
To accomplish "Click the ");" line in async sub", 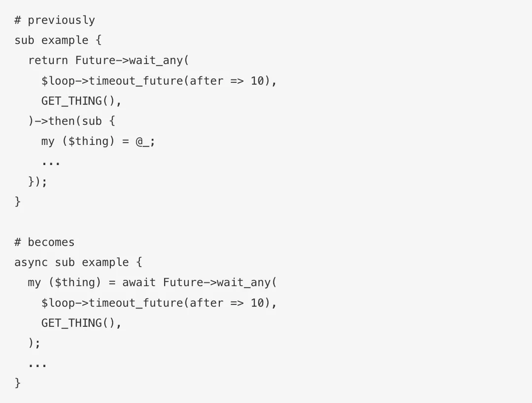I will tap(34, 343).
